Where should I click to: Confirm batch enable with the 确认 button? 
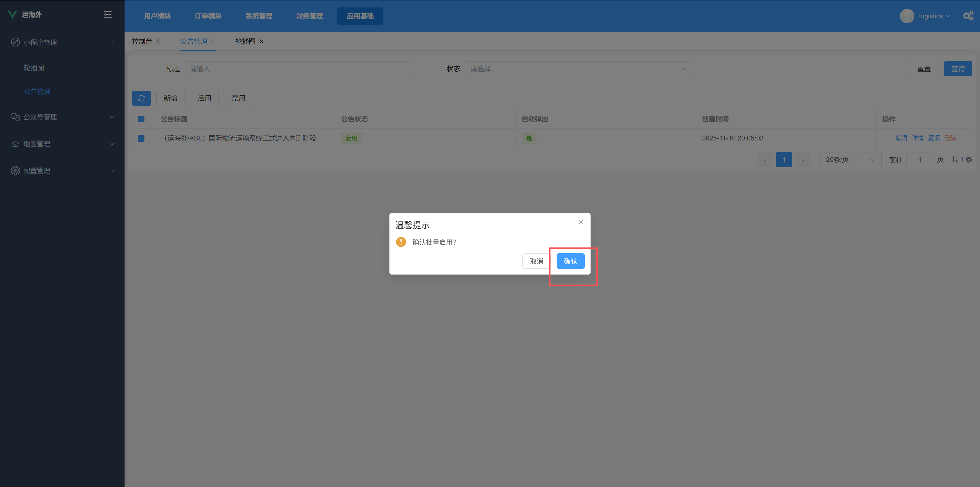tap(570, 261)
